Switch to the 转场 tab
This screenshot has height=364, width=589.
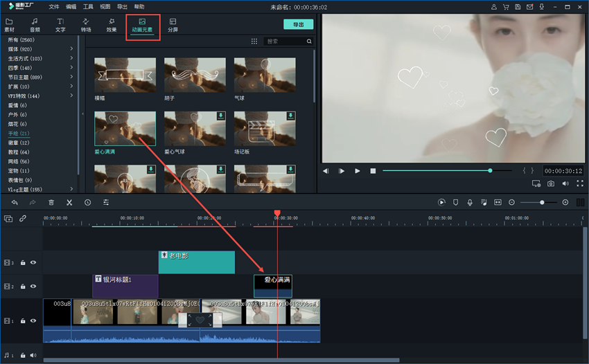86,26
